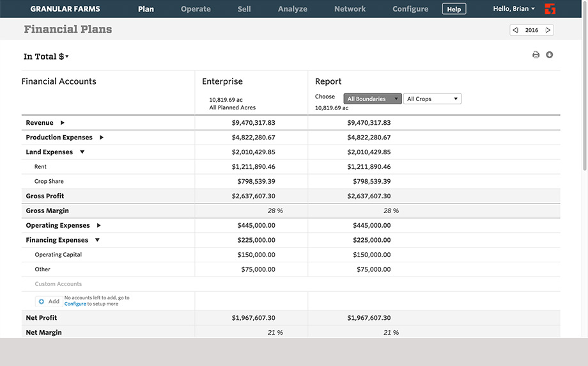Open the Hello, Brian user menu
The image size is (588, 366).
(x=514, y=9)
